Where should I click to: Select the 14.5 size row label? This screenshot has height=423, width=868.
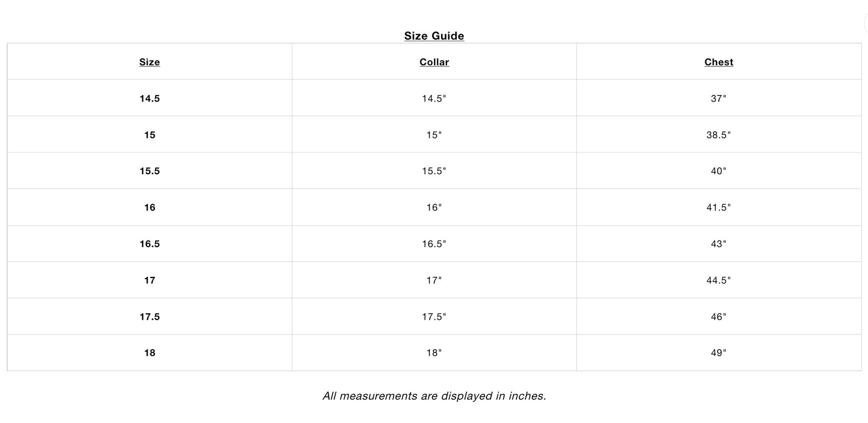[149, 98]
